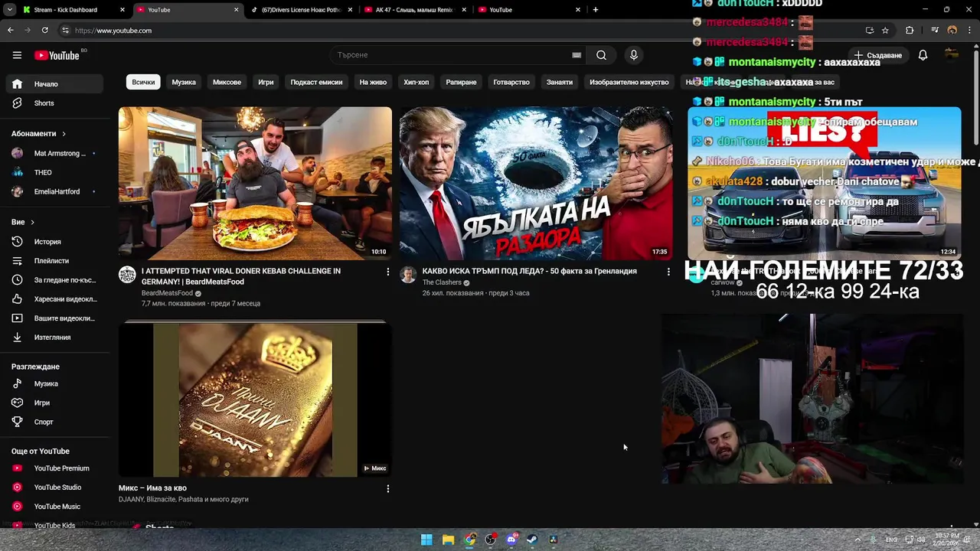
Task: Open YouTube Music link
Action: click(54, 507)
